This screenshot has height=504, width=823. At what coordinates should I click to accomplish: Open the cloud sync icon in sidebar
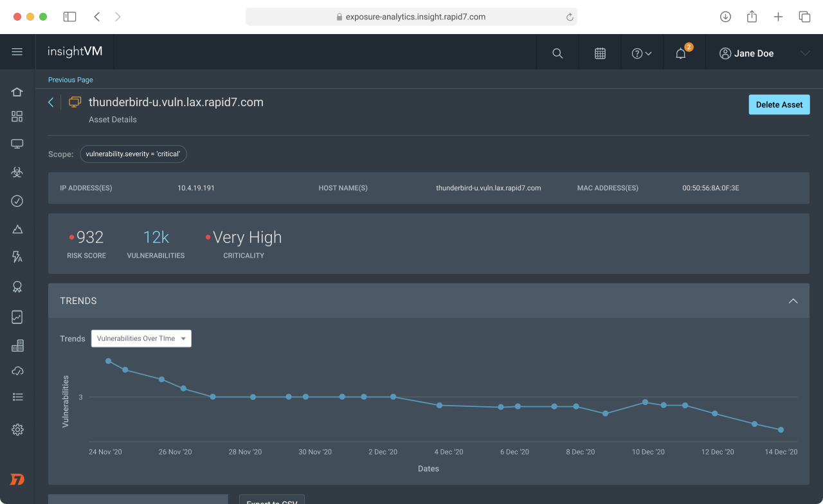click(17, 372)
